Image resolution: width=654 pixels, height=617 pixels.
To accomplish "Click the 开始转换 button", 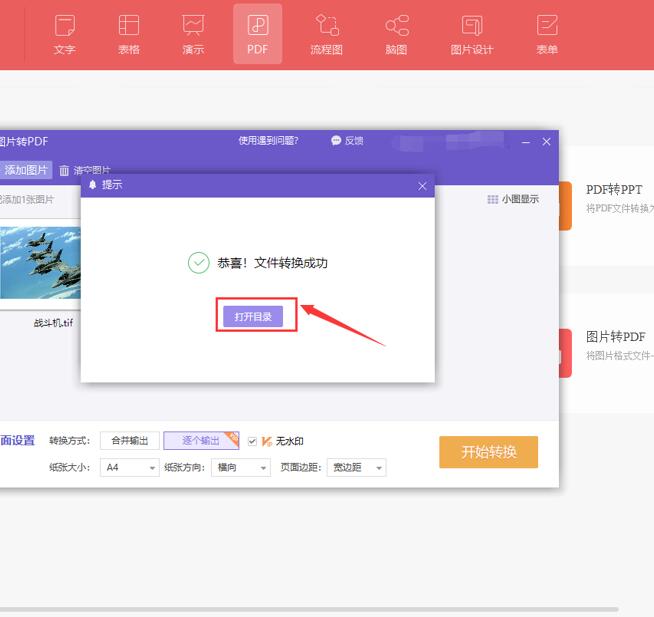I will [x=488, y=452].
